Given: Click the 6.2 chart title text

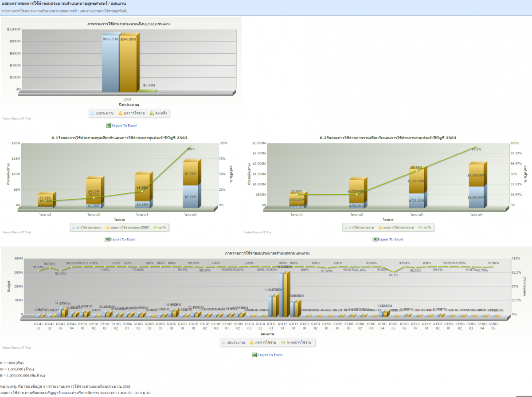Looking at the screenshot, I should click(388, 138).
